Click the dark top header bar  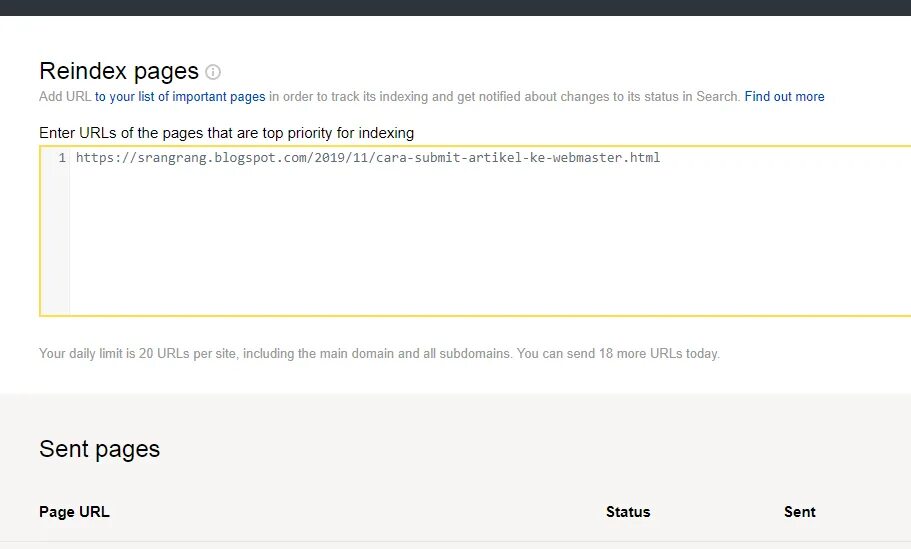click(456, 8)
